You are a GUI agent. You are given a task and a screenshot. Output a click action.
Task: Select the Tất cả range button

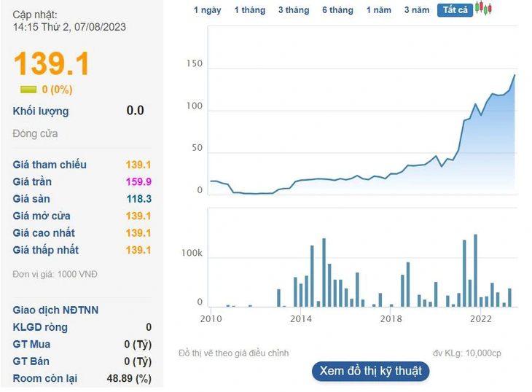[455, 10]
